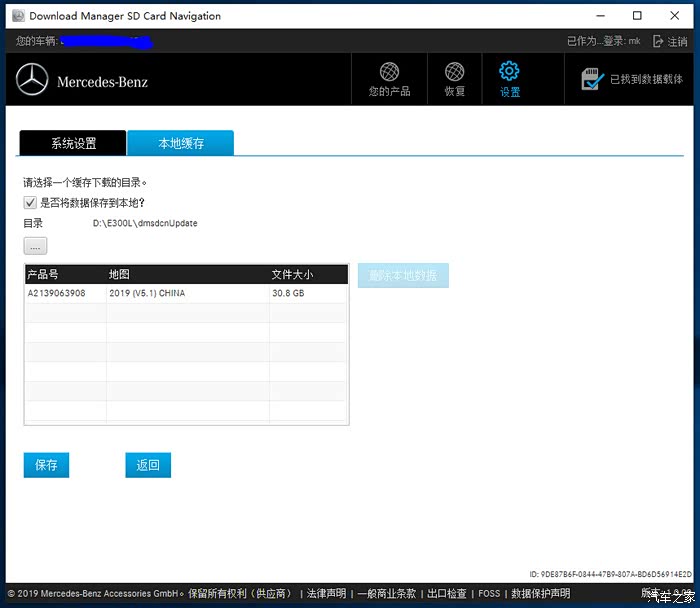The image size is (700, 608).
Task: Open 法律声明 footer link
Action: pyautogui.click(x=326, y=593)
